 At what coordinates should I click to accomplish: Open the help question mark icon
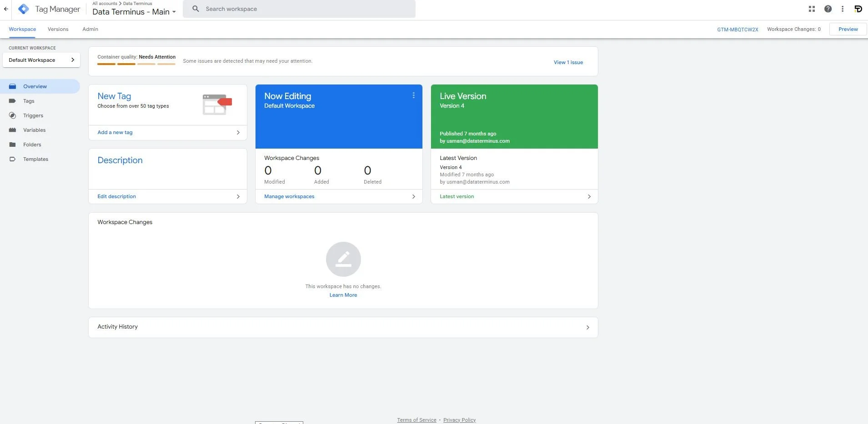coord(828,9)
